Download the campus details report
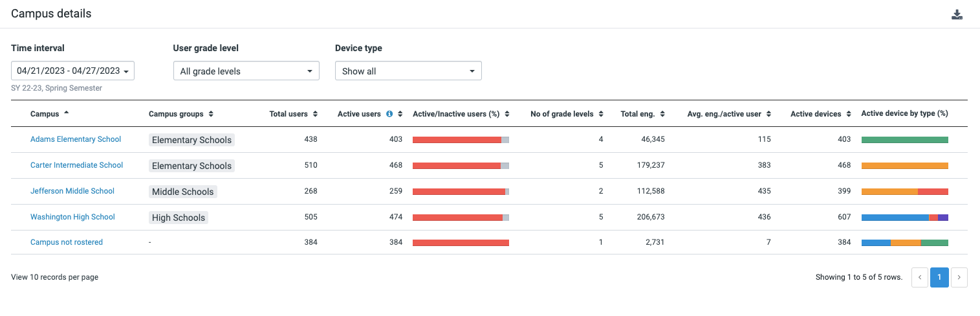The width and height of the screenshot is (980, 316). (957, 15)
